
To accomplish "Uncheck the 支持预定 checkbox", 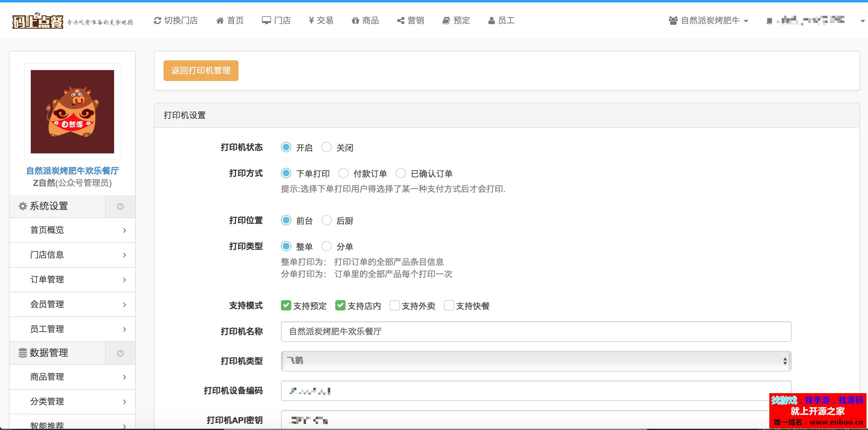I will click(x=286, y=306).
